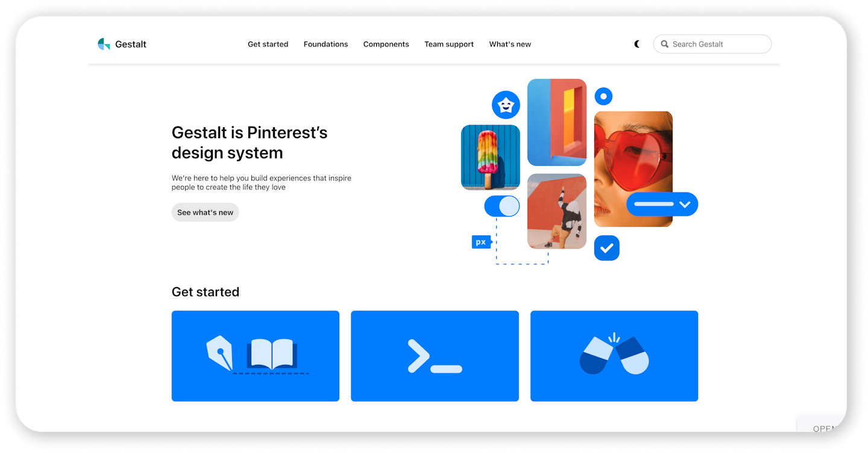This screenshot has height=453, width=868.
Task: Open the pen and book design card
Action: 255,356
